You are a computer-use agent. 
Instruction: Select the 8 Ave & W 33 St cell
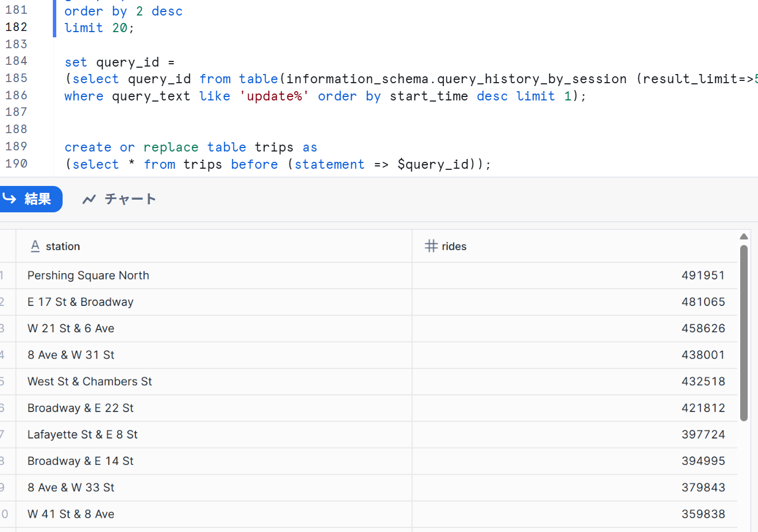(x=214, y=487)
